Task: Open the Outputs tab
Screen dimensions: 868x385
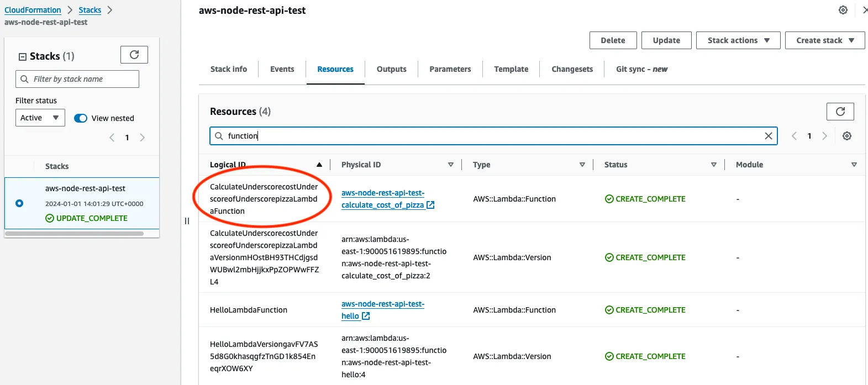Action: coord(392,69)
